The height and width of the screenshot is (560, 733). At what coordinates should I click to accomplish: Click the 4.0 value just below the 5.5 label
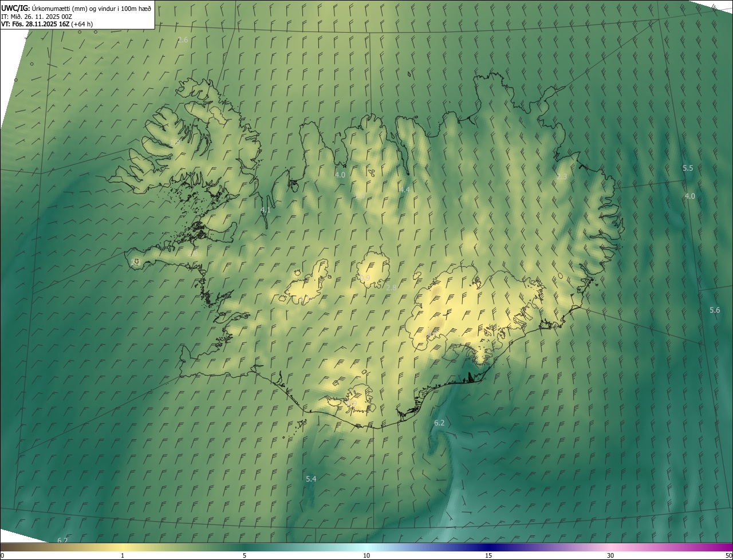click(690, 196)
